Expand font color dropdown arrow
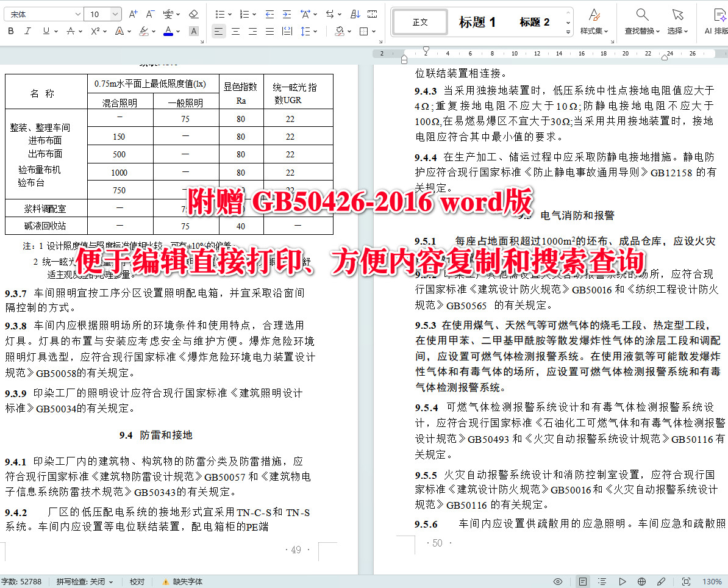728x588 pixels. click(178, 31)
